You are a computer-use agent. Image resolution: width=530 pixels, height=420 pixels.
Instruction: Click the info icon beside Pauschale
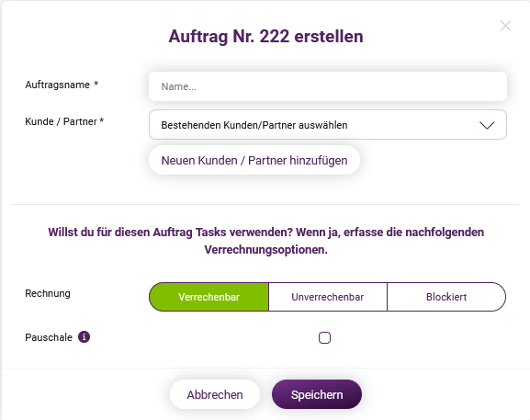point(85,336)
